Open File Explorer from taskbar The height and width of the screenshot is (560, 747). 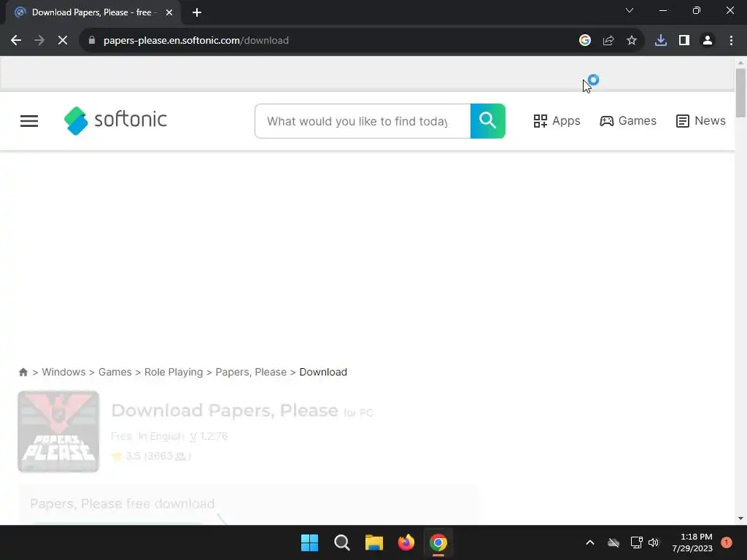point(374,542)
